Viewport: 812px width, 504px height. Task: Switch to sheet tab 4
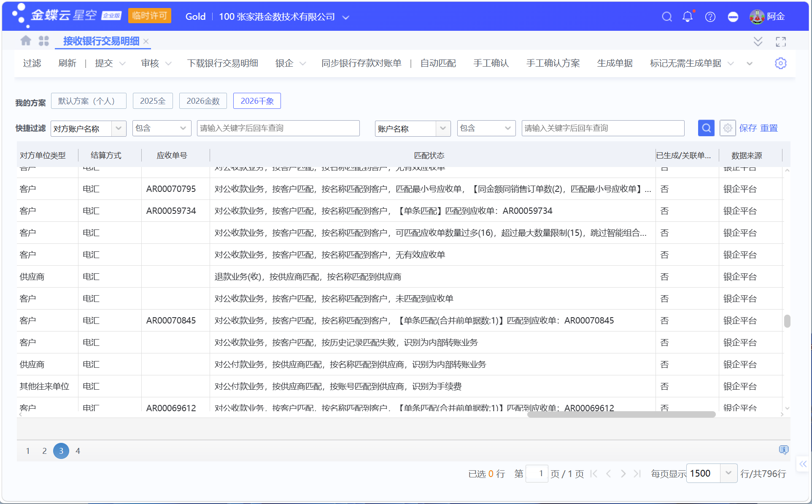[x=78, y=451]
